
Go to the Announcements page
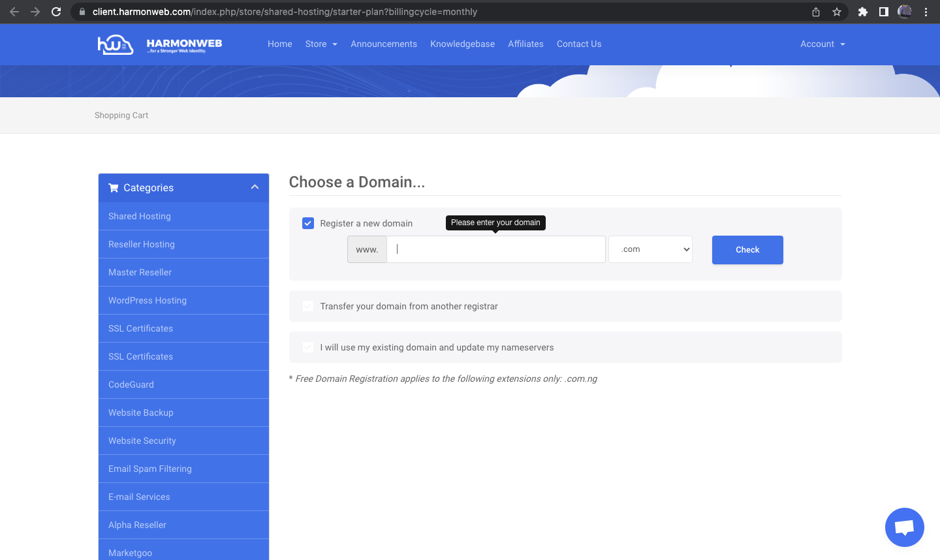(x=384, y=44)
